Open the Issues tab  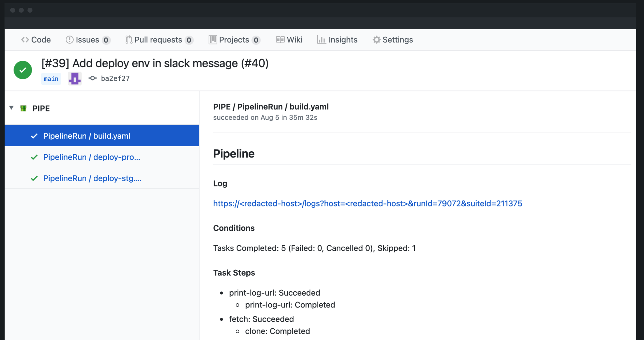(x=88, y=40)
